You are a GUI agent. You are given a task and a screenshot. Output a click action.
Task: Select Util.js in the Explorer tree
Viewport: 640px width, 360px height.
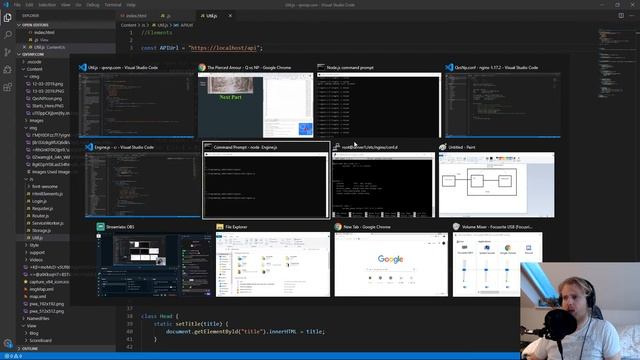tap(37, 238)
